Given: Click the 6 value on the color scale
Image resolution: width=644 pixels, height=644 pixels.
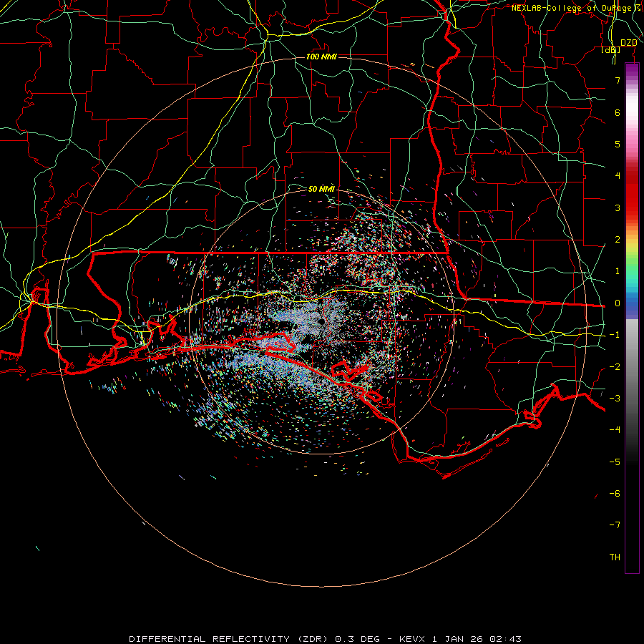Looking at the screenshot, I should [x=618, y=112].
